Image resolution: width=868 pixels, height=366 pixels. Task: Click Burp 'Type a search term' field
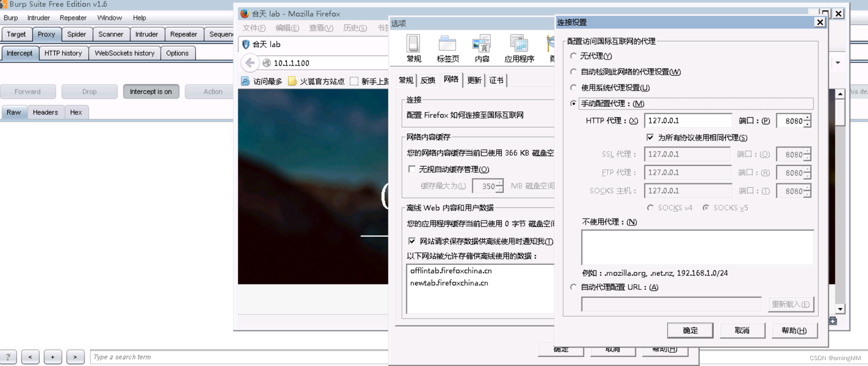click(x=239, y=357)
